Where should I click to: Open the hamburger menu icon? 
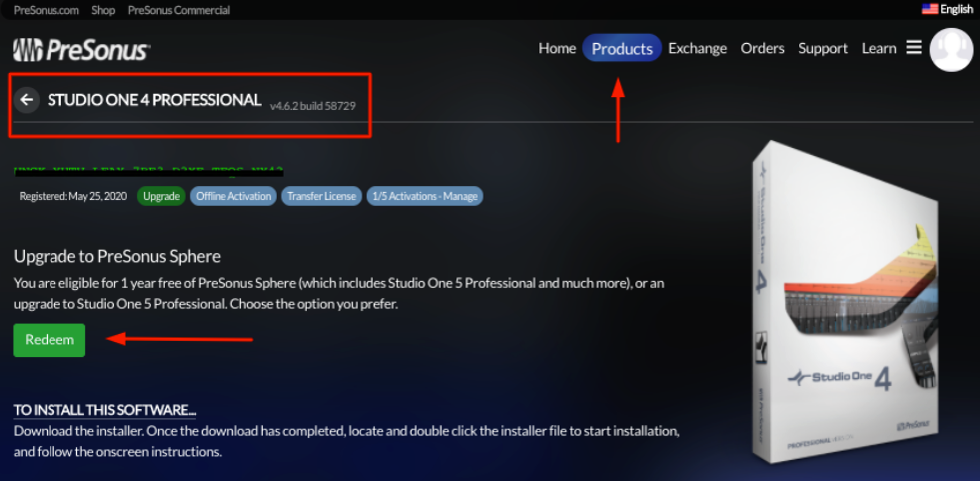pos(914,48)
